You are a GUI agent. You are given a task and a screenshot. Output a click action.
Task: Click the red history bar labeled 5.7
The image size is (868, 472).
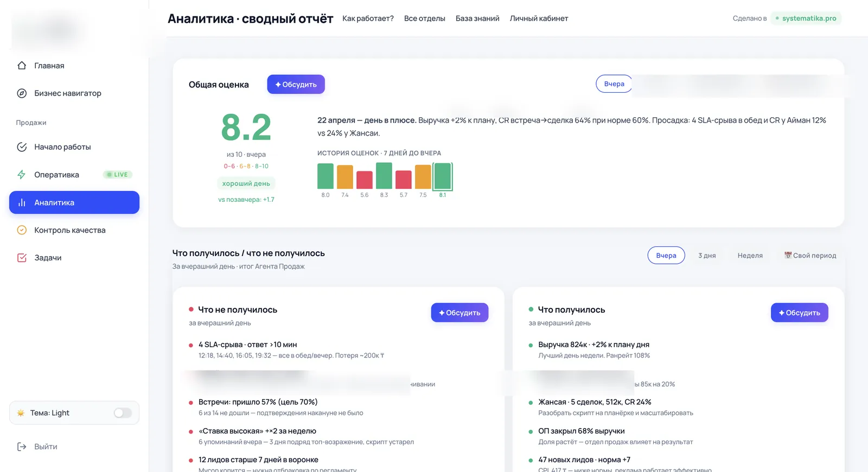(x=404, y=180)
